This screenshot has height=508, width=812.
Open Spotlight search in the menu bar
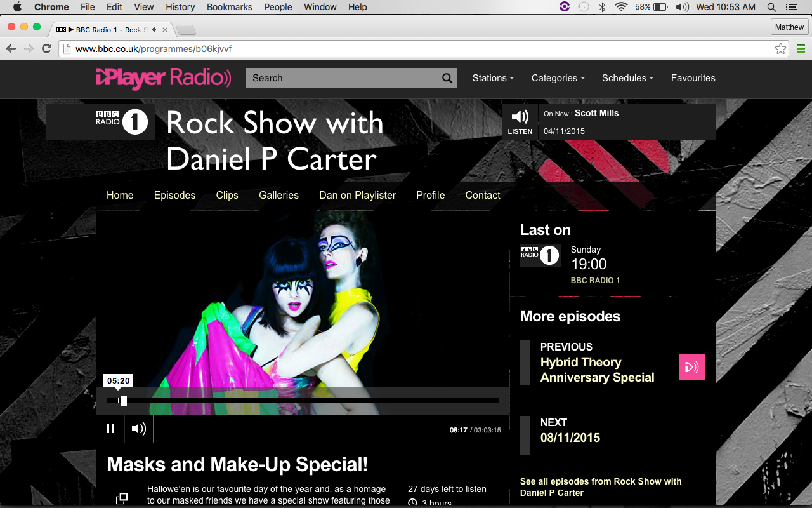coord(771,7)
